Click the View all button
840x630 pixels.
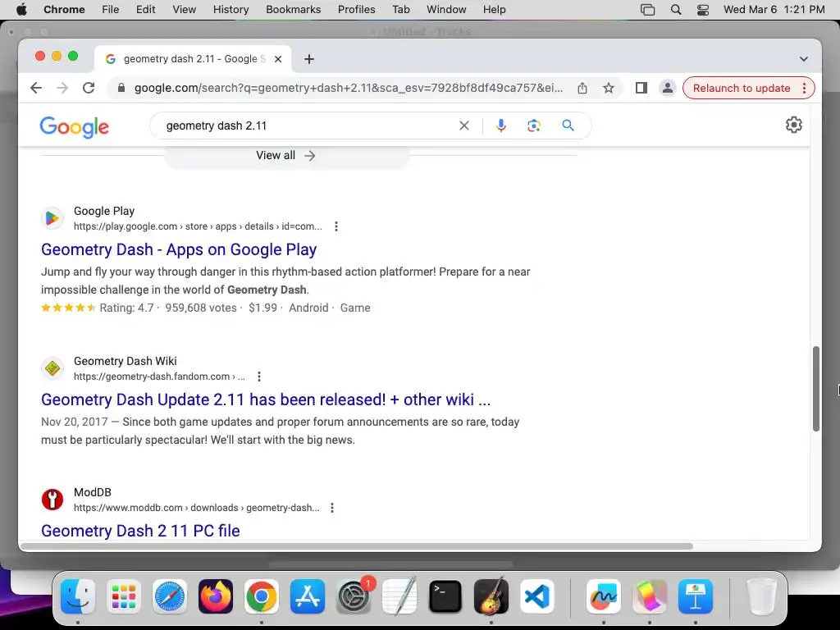[x=286, y=155]
